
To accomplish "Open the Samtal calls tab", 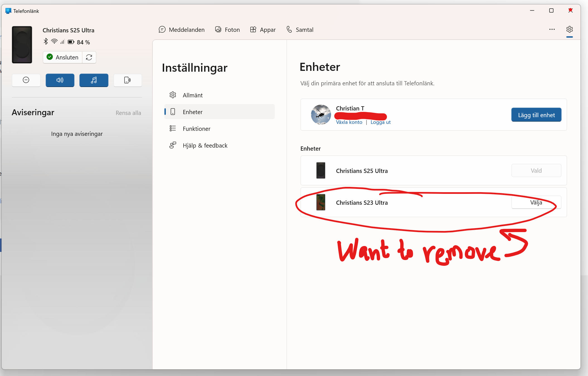I will [x=300, y=30].
